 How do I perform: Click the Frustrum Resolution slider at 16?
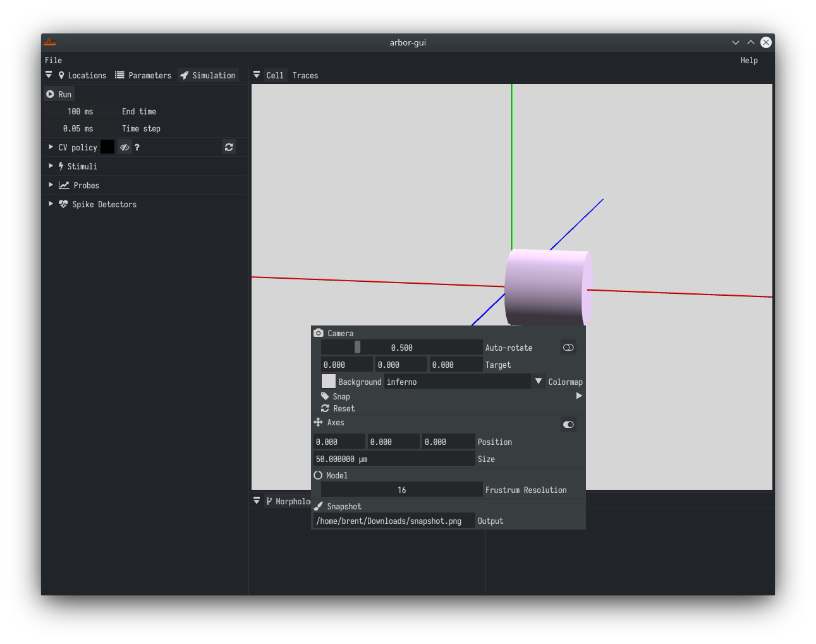click(402, 490)
